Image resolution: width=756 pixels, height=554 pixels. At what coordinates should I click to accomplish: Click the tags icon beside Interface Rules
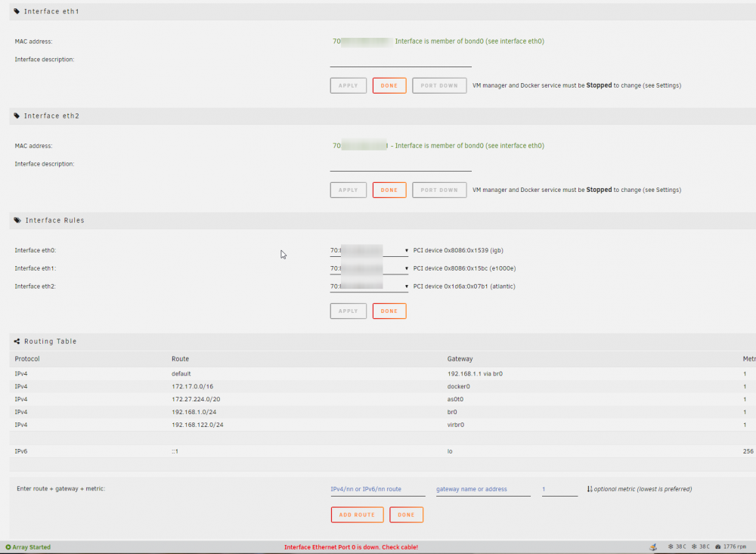(x=17, y=221)
